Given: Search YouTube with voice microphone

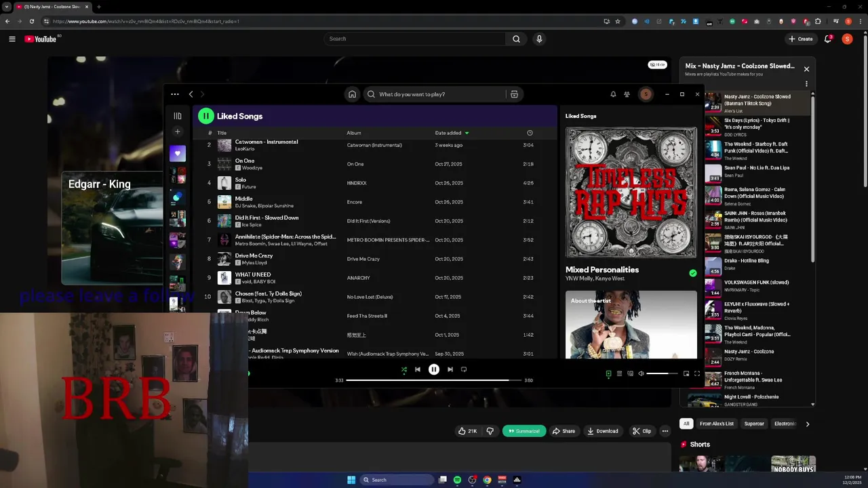Looking at the screenshot, I should (539, 39).
